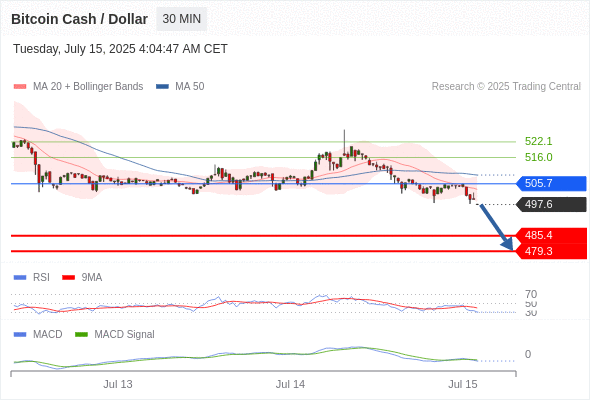Click the Jul 13 timeline date label
Viewport: 590px width, 400px height.
(x=118, y=384)
